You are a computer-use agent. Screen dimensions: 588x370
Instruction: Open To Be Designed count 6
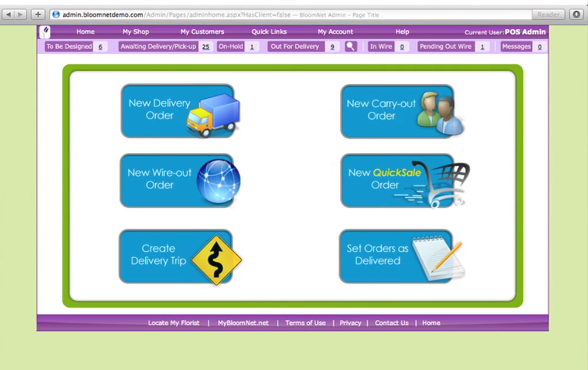click(x=100, y=47)
